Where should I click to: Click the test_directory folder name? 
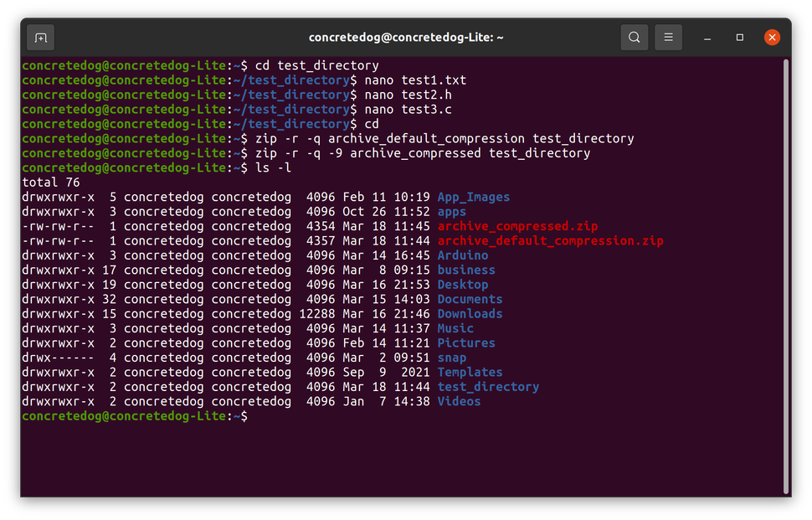[488, 386]
